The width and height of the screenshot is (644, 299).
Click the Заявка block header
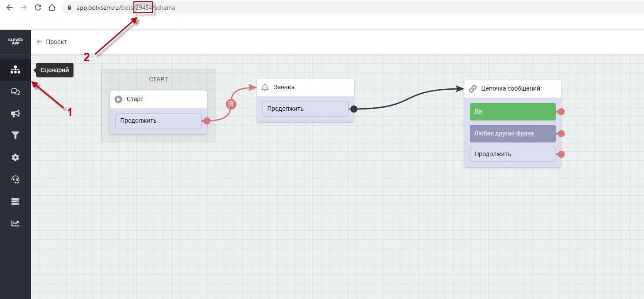point(305,88)
